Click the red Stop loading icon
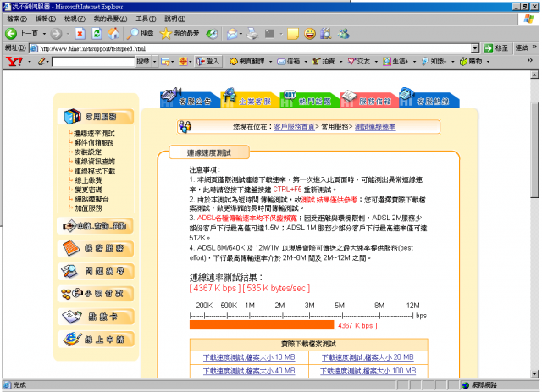The width and height of the screenshot is (542, 392). (80, 34)
